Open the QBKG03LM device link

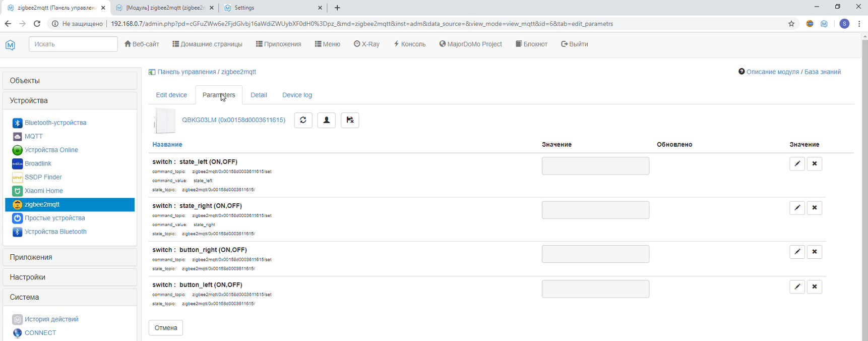233,120
